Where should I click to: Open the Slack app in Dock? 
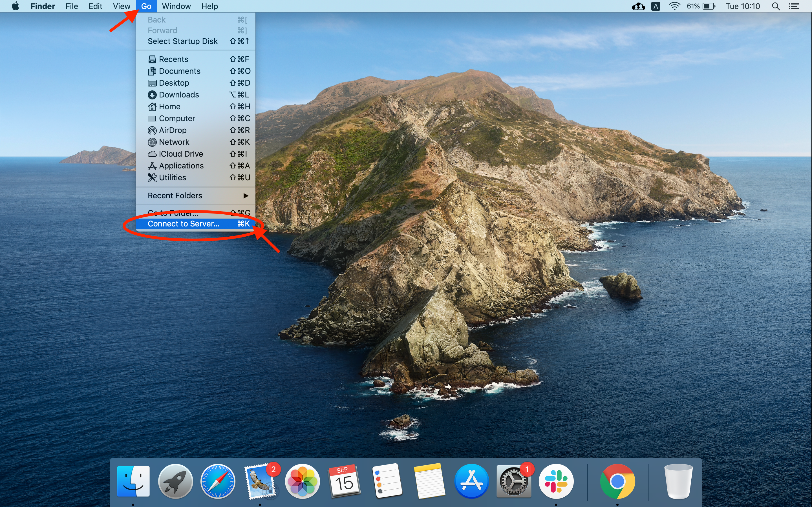coord(556,481)
